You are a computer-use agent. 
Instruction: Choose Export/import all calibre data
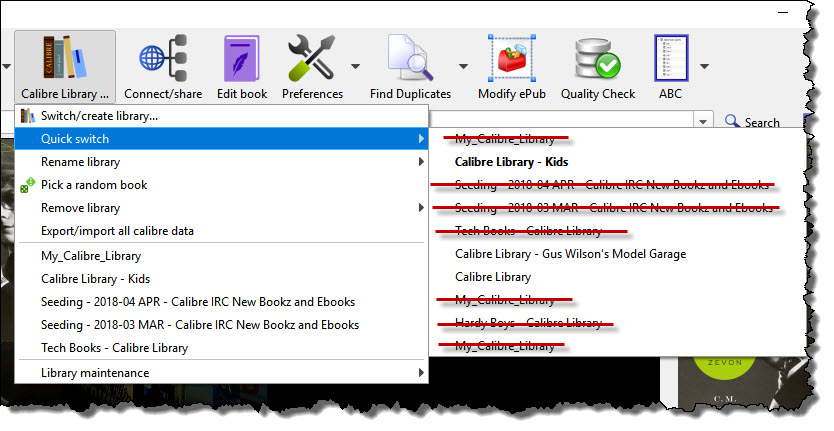[x=221, y=230]
